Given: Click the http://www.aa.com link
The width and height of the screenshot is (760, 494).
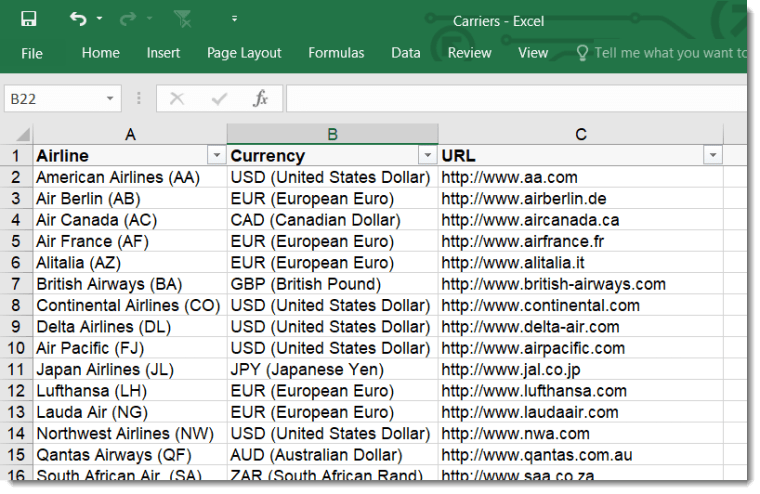Looking at the screenshot, I should (x=509, y=177).
